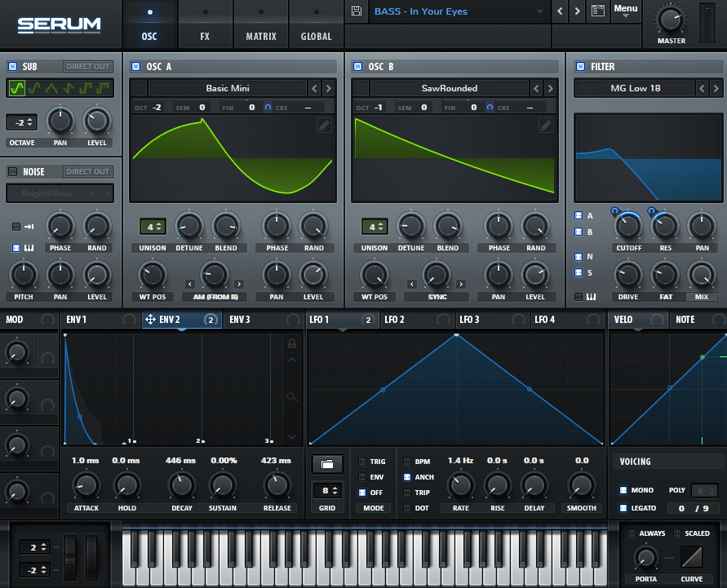Open the NOTE modulation source tab
The width and height of the screenshot is (727, 588).
point(698,320)
